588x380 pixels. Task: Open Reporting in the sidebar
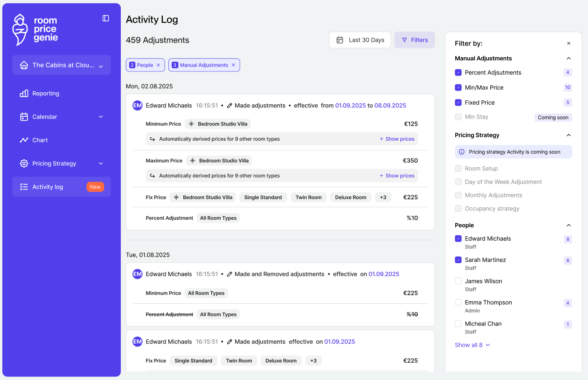tap(46, 94)
